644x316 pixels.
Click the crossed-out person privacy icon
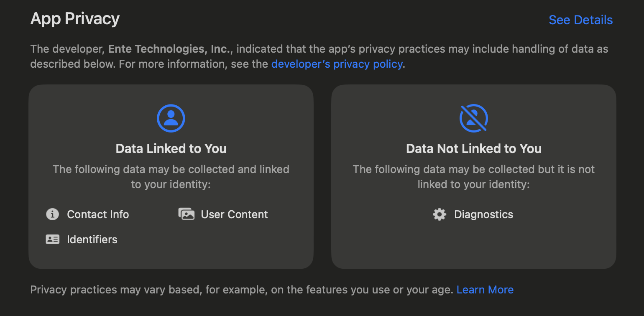pos(474,118)
